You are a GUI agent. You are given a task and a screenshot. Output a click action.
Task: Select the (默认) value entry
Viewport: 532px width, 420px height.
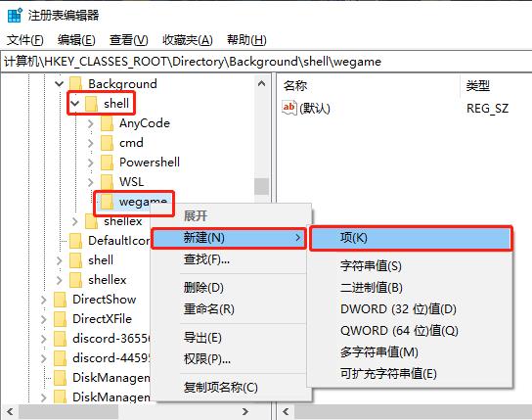[x=315, y=109]
